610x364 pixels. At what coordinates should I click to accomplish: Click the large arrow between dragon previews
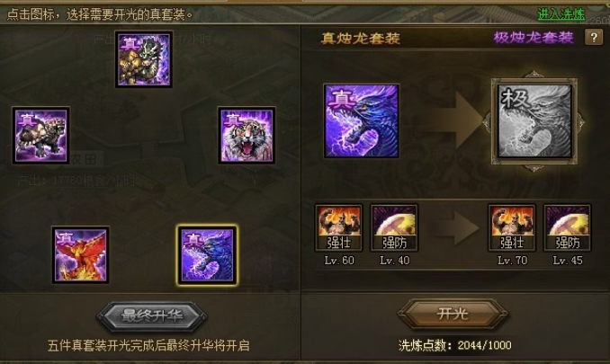(x=453, y=120)
